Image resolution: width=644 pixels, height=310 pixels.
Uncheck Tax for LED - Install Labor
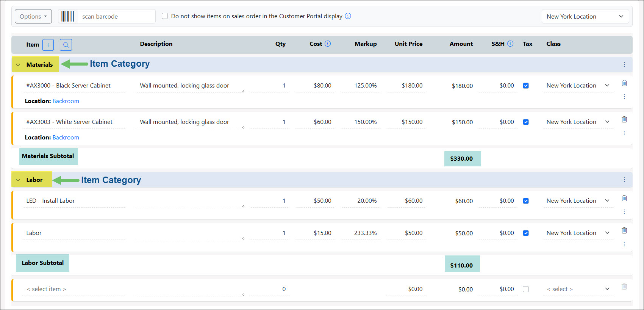526,201
